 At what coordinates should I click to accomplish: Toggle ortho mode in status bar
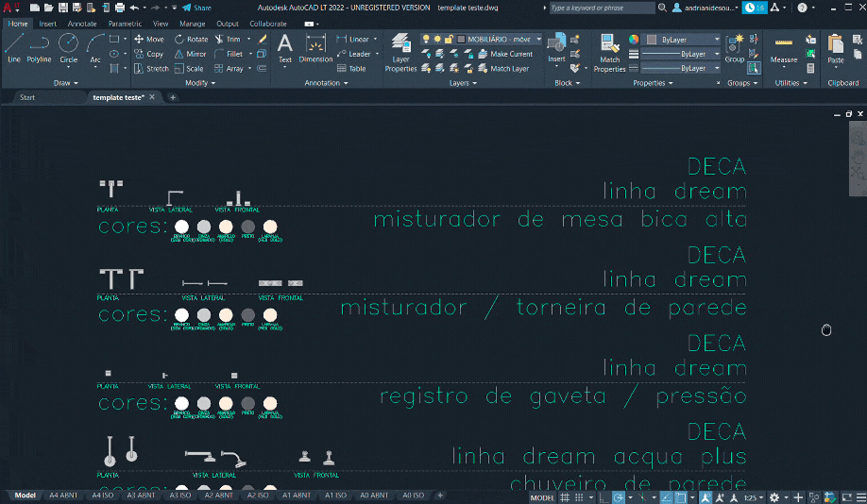[x=603, y=497]
